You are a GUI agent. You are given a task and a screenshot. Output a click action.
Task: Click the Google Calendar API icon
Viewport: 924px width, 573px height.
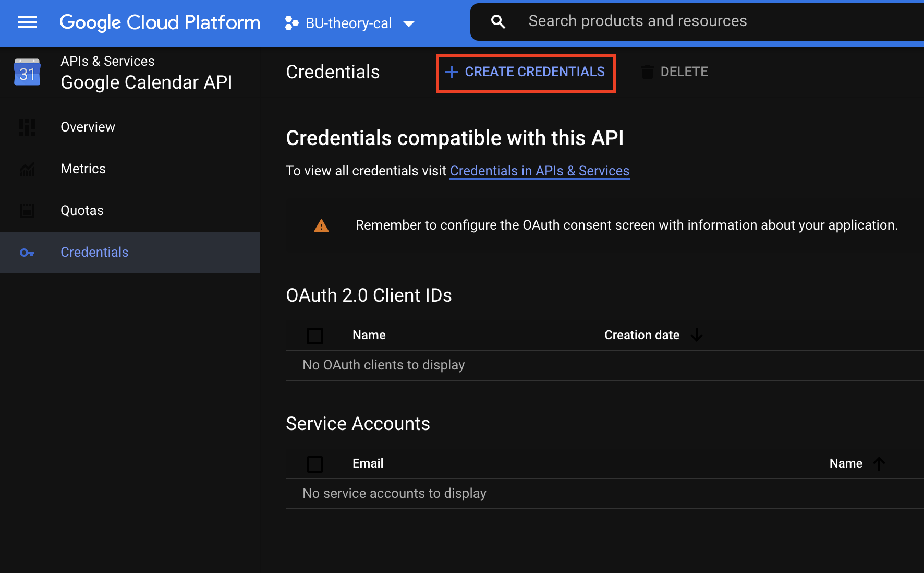coord(27,71)
